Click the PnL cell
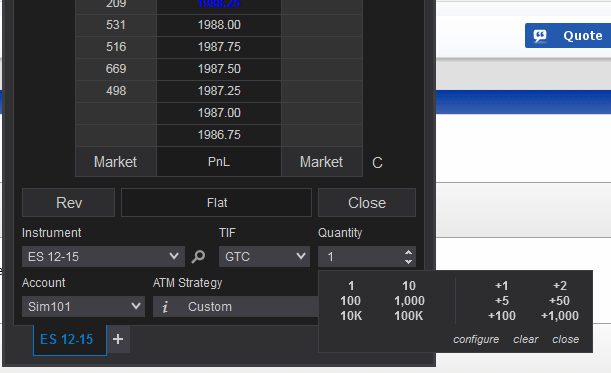This screenshot has height=373, width=611. pyautogui.click(x=219, y=162)
